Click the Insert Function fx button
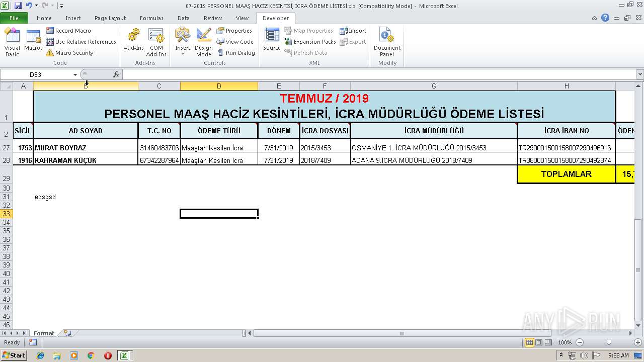Screen dimensions: 644x362 coord(116,74)
